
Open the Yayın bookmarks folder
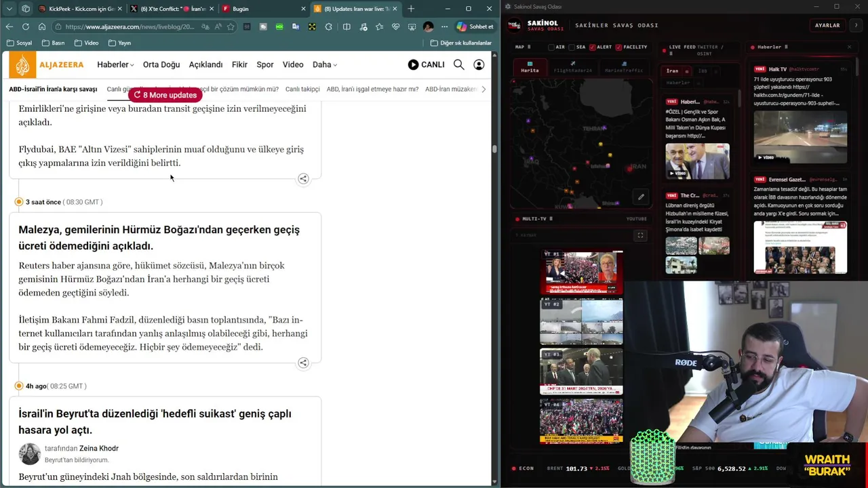point(119,43)
